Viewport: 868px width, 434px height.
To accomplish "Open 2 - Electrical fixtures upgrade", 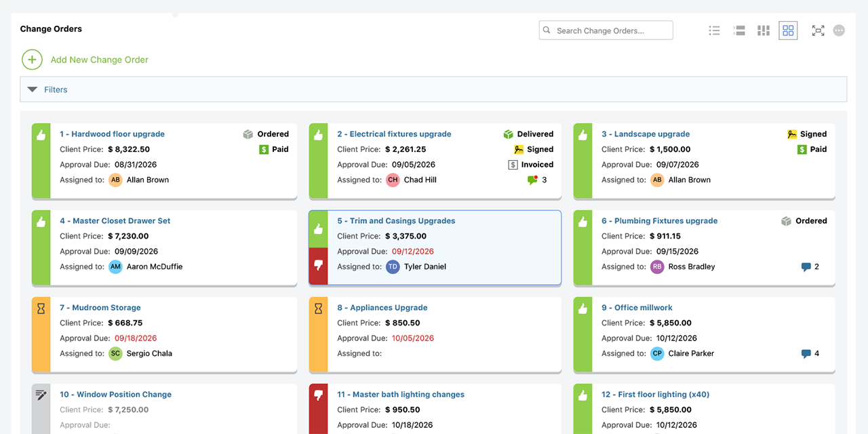I will tap(394, 134).
